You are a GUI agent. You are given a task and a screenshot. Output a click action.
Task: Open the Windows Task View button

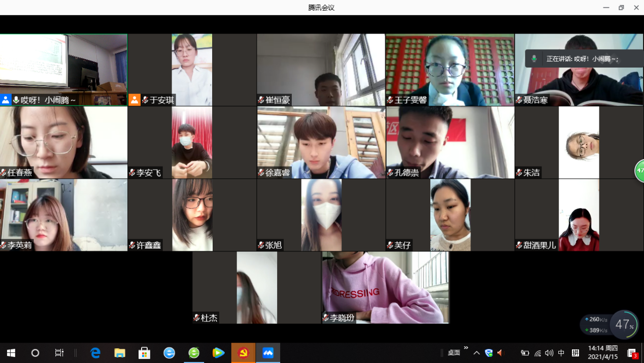(x=59, y=353)
